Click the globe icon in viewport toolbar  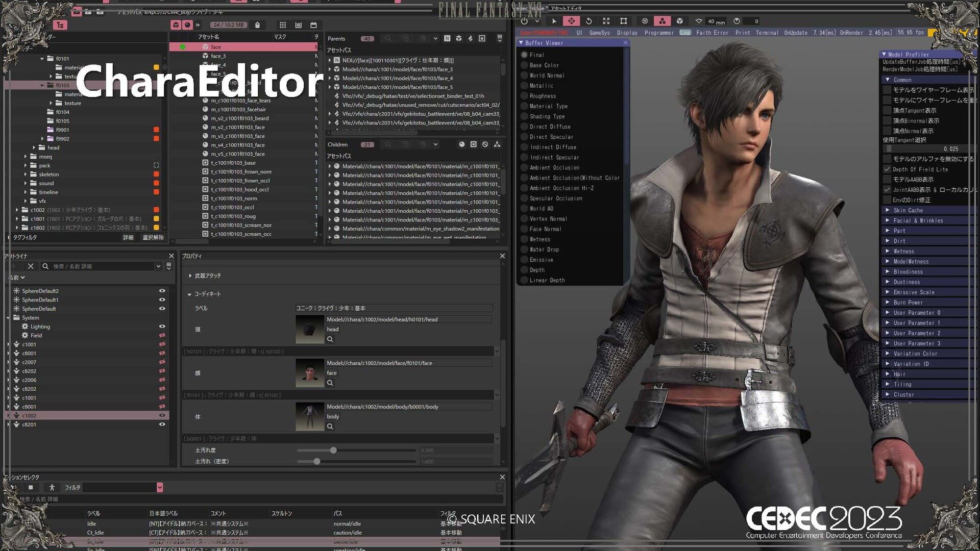tap(645, 21)
